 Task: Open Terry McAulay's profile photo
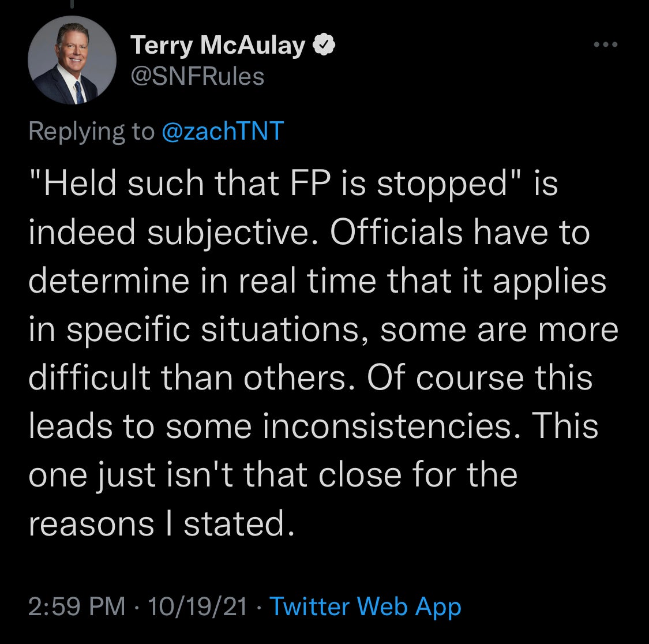[x=72, y=60]
